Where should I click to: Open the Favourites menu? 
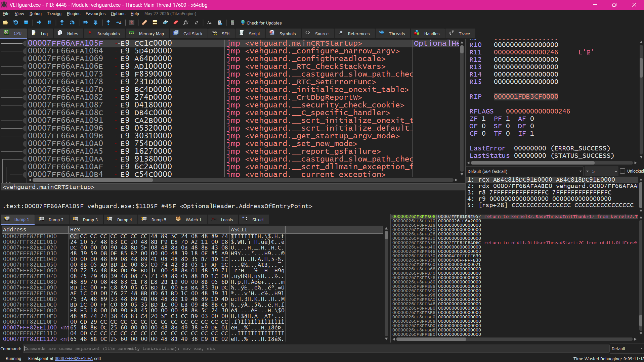coord(95,14)
